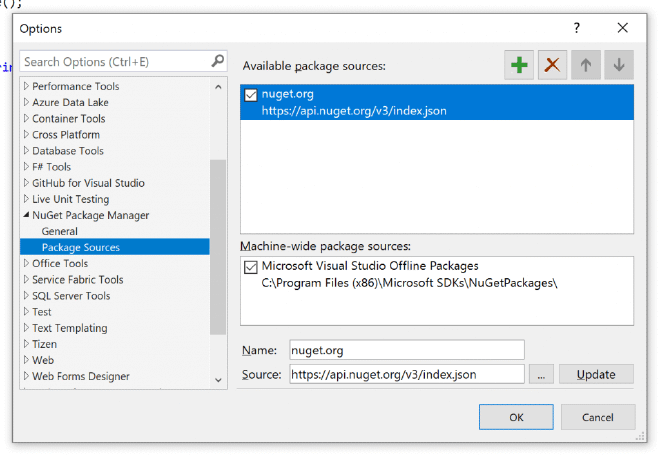Expand Container Tools node
Screen dimensions: 660x456
click(26, 118)
